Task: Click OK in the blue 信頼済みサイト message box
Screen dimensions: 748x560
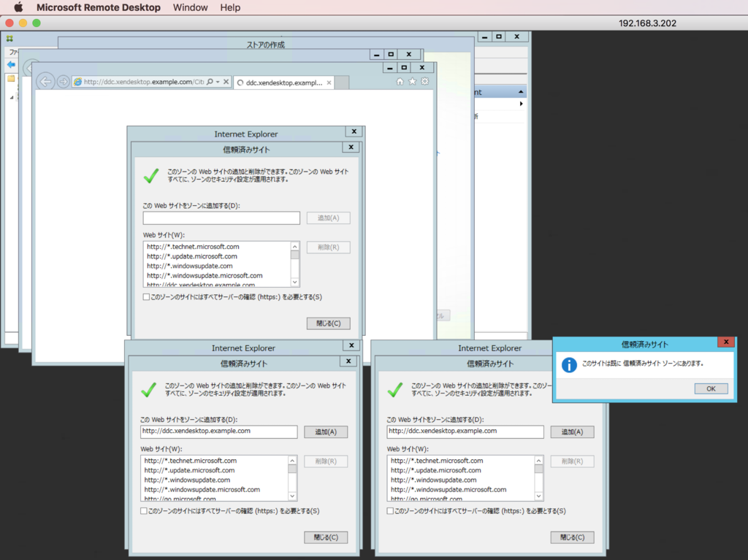Action: coord(711,388)
